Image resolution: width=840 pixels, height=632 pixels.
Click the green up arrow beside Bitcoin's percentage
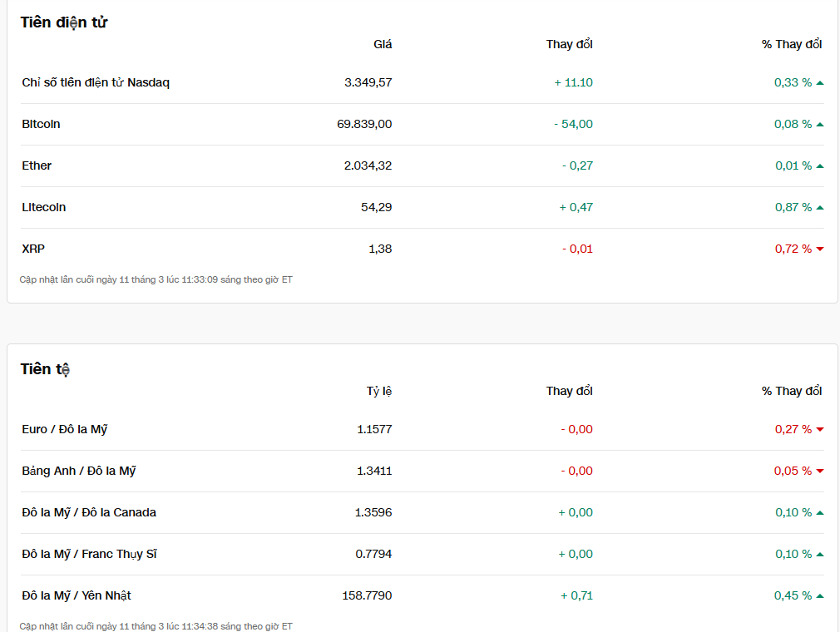[x=820, y=125]
